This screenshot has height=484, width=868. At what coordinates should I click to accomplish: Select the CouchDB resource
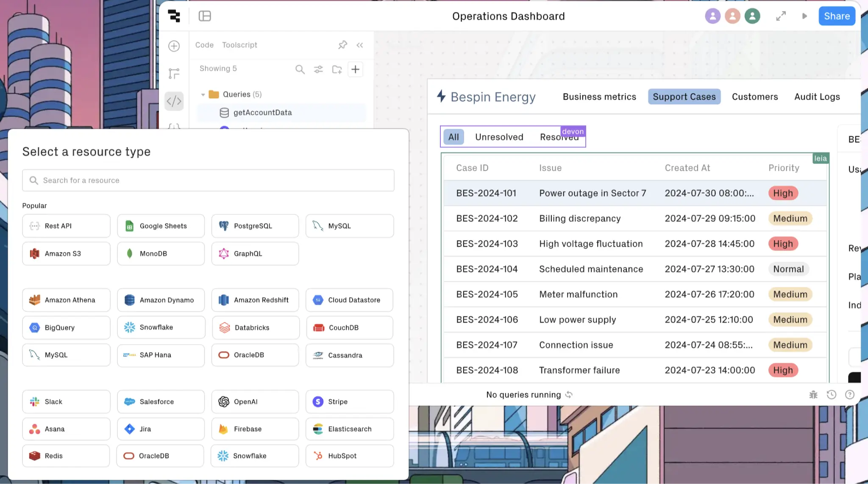[350, 328]
